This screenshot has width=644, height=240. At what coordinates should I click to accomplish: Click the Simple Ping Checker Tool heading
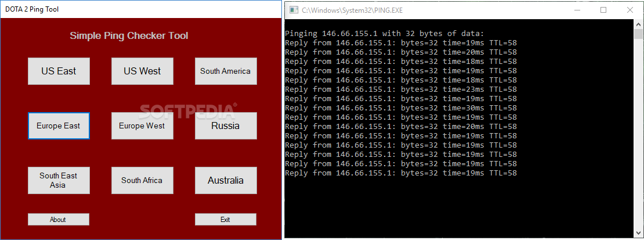(x=129, y=36)
